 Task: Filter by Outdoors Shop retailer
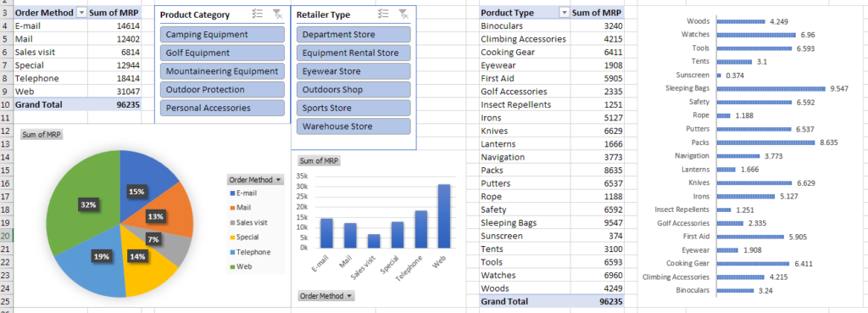pyautogui.click(x=353, y=89)
